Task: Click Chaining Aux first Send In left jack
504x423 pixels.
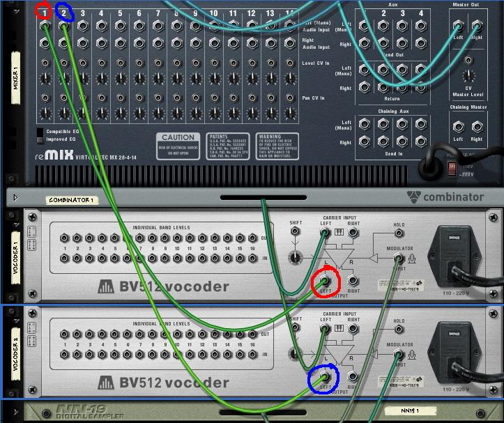Action: 365,124
